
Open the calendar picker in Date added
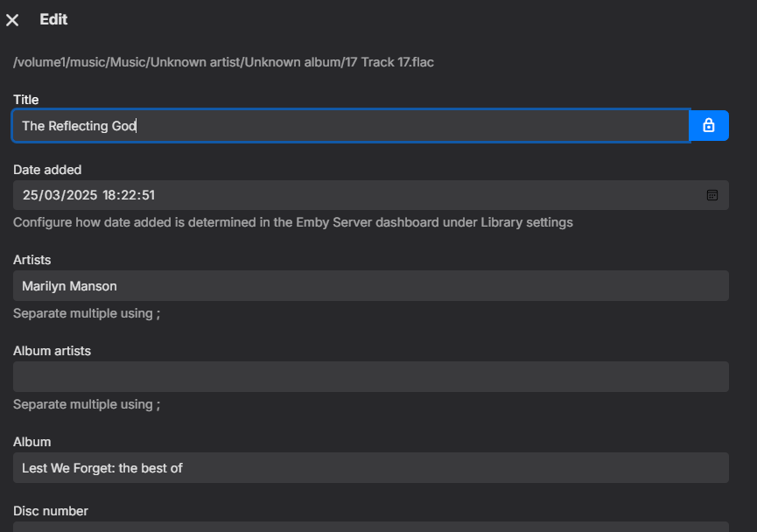point(712,195)
